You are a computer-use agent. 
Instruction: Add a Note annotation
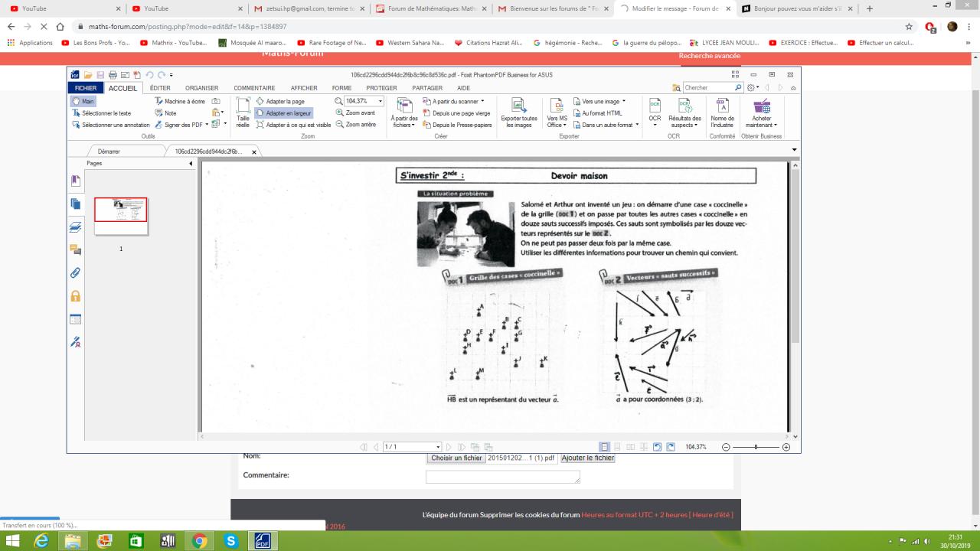click(165, 112)
